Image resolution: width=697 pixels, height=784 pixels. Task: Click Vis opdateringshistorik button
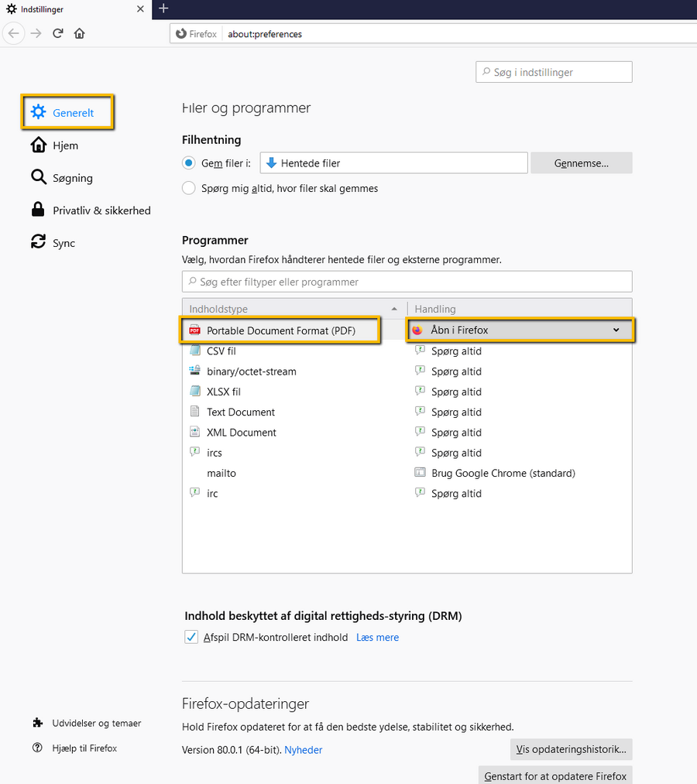[571, 749]
